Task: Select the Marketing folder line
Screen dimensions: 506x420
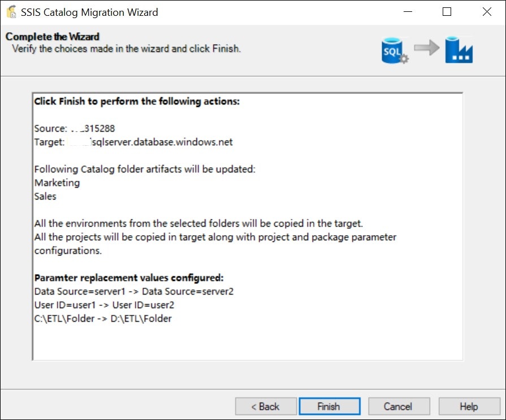Action: (57, 183)
